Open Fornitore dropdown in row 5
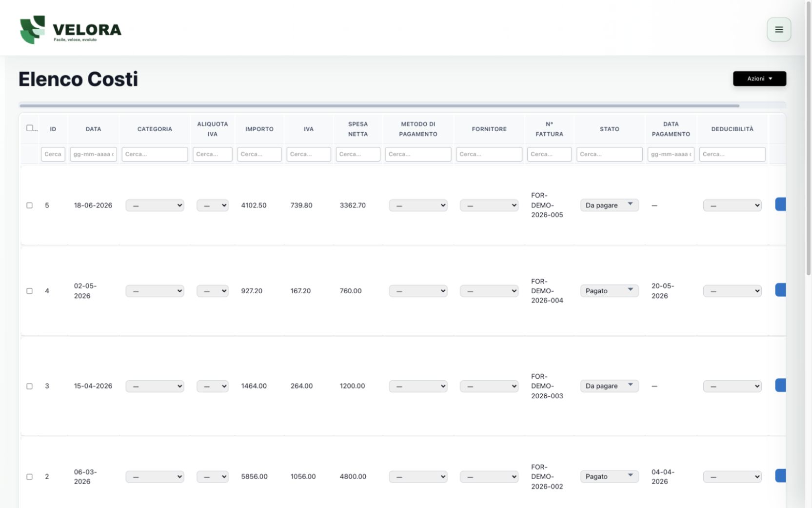This screenshot has height=508, width=812. (x=489, y=205)
